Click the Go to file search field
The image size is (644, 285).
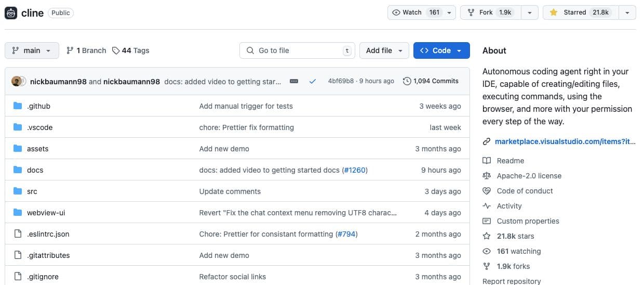[297, 50]
